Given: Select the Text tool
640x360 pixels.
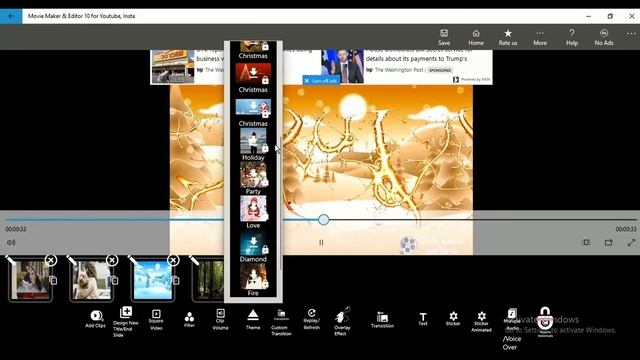Looking at the screenshot, I should tap(423, 319).
